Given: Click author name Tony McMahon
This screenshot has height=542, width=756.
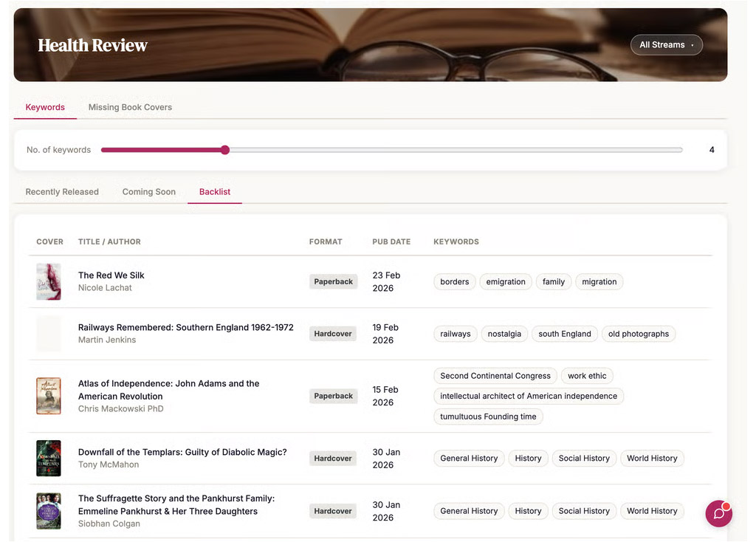Looking at the screenshot, I should [109, 465].
